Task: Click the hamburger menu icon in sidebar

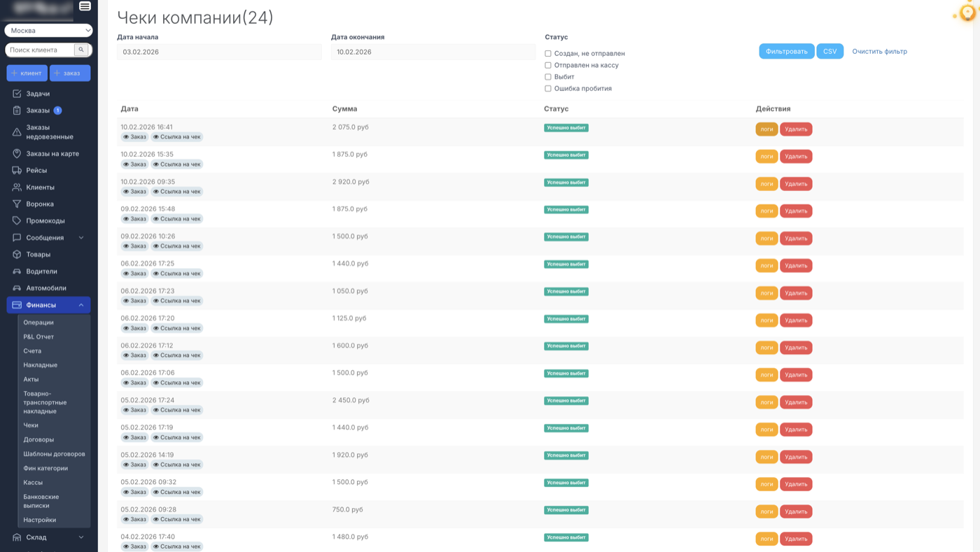Action: (85, 6)
